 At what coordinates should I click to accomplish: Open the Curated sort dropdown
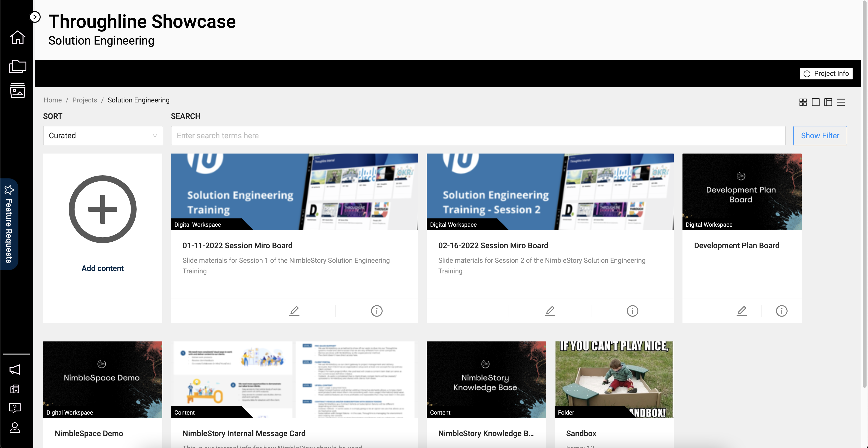pos(103,135)
